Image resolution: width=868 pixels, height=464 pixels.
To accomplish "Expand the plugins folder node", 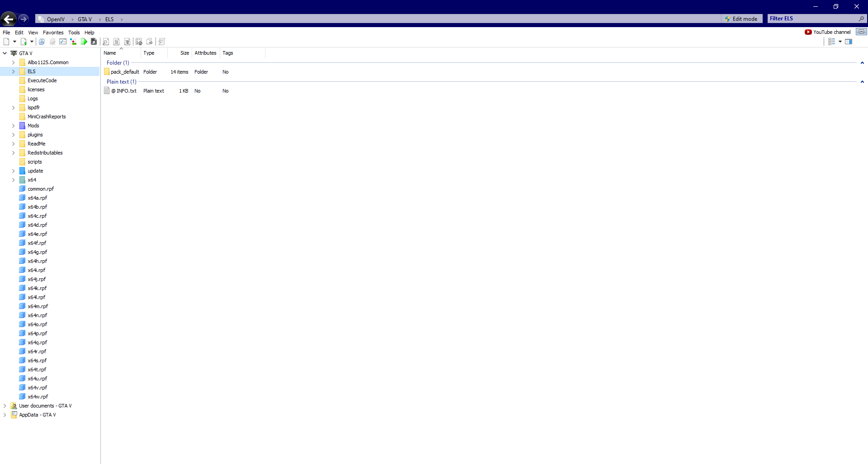I will point(13,135).
